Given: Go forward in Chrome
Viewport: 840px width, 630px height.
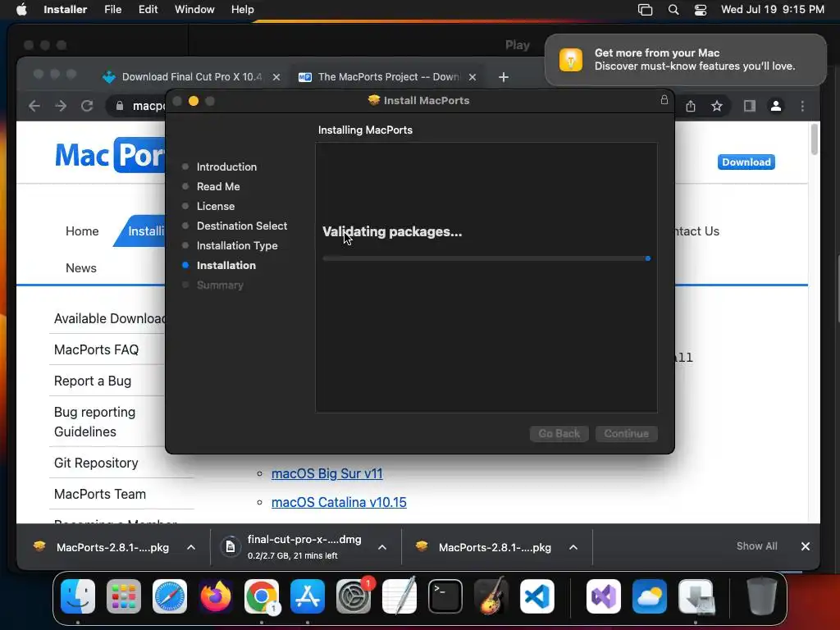Looking at the screenshot, I should click(61, 106).
